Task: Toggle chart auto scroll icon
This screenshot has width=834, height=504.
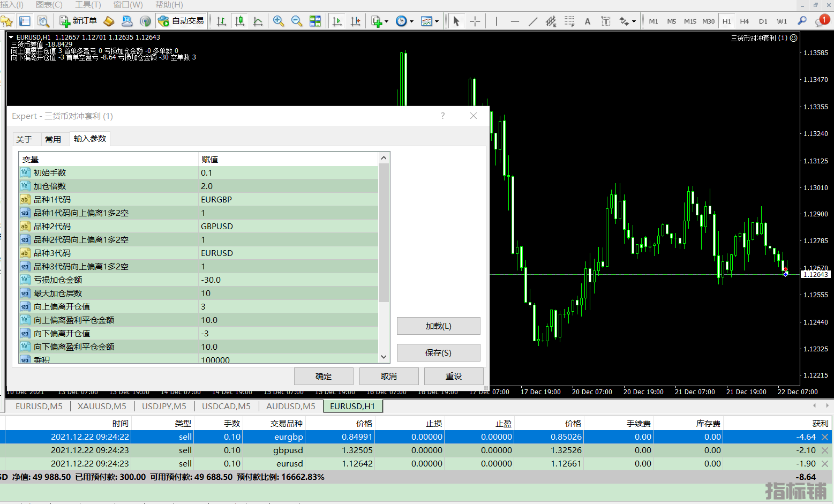Action: pos(337,21)
